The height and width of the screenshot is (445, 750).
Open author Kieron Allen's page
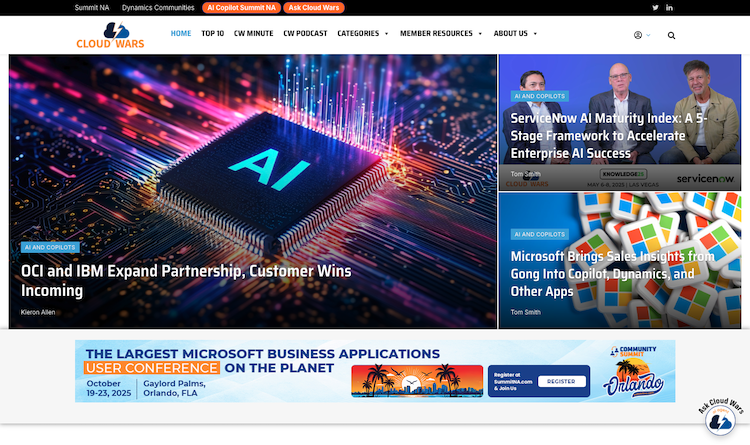(38, 312)
